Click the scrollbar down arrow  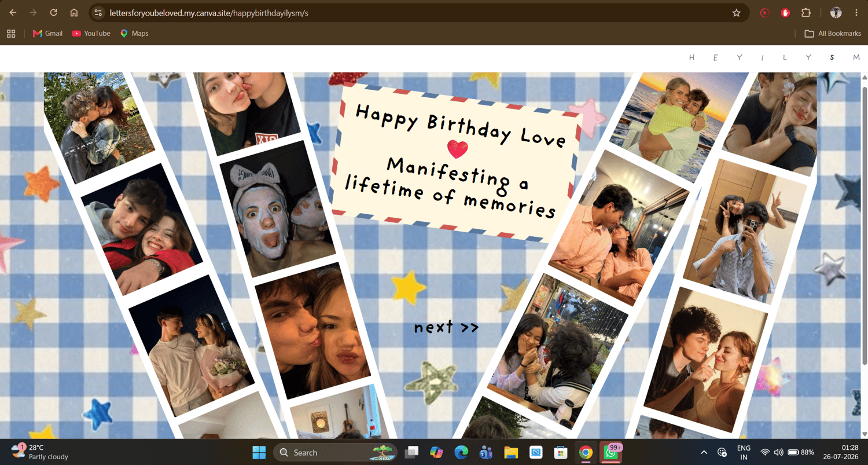click(865, 434)
